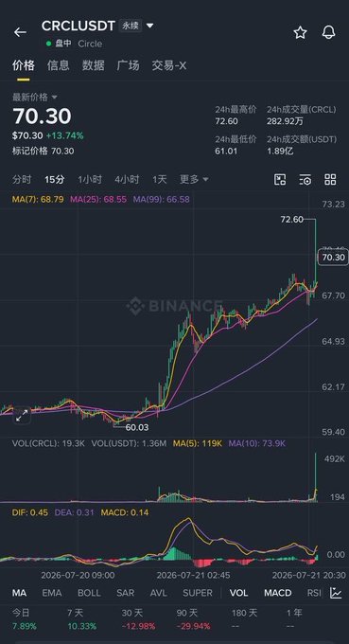The height and width of the screenshot is (644, 349).
Task: Expand the 更多 timeframe dropdown
Action: point(194,180)
